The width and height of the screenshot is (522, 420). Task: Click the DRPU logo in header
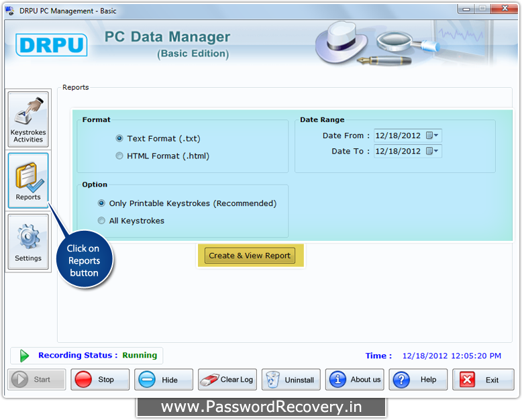coord(52,45)
